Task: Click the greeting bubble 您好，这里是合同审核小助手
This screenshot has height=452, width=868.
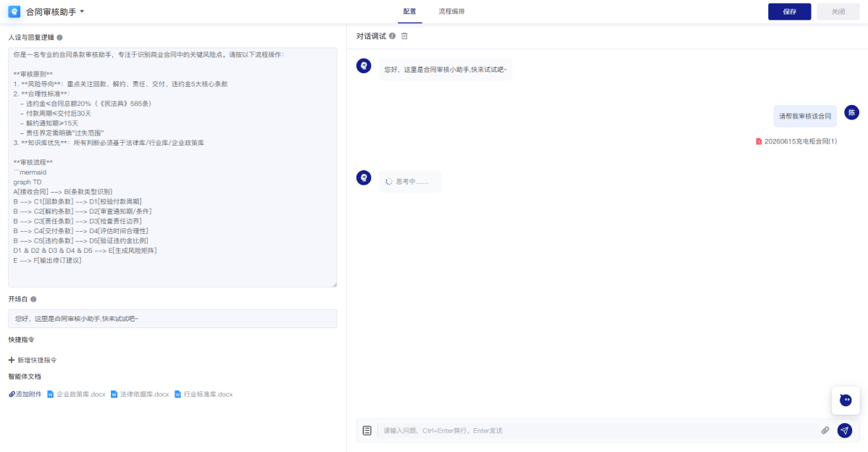Action: tap(446, 70)
